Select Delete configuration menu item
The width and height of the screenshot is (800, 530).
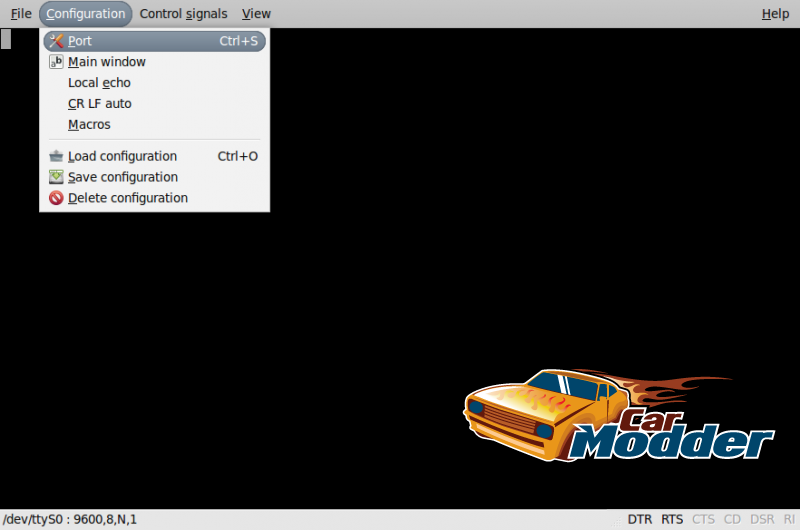[x=155, y=198]
